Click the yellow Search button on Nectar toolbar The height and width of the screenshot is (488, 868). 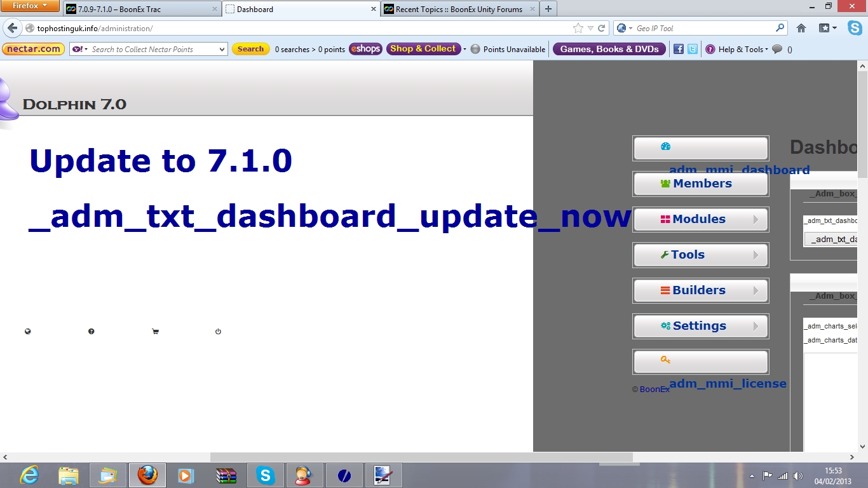click(x=250, y=49)
